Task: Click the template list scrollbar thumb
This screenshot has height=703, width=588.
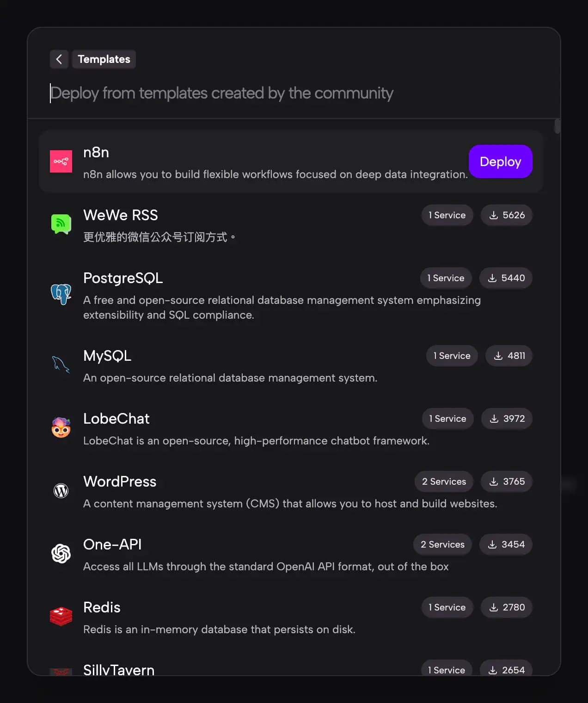Action: tap(557, 126)
